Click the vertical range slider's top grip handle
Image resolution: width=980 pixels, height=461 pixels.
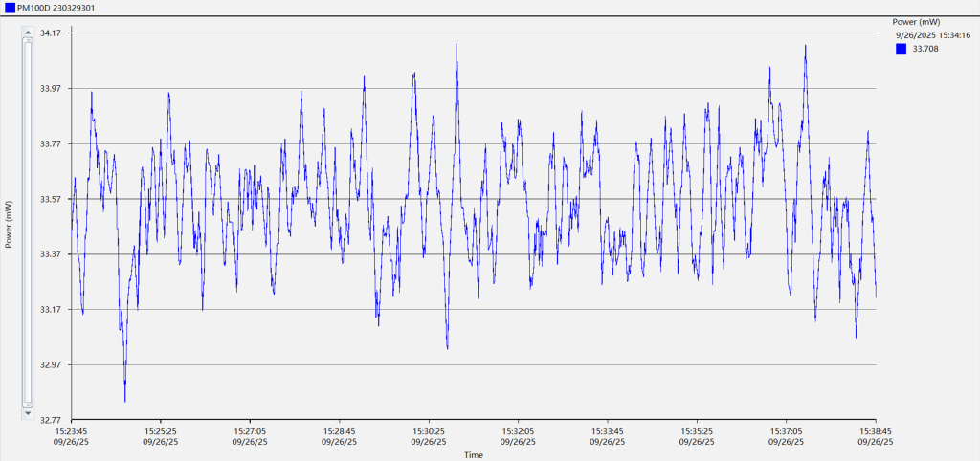click(x=28, y=39)
